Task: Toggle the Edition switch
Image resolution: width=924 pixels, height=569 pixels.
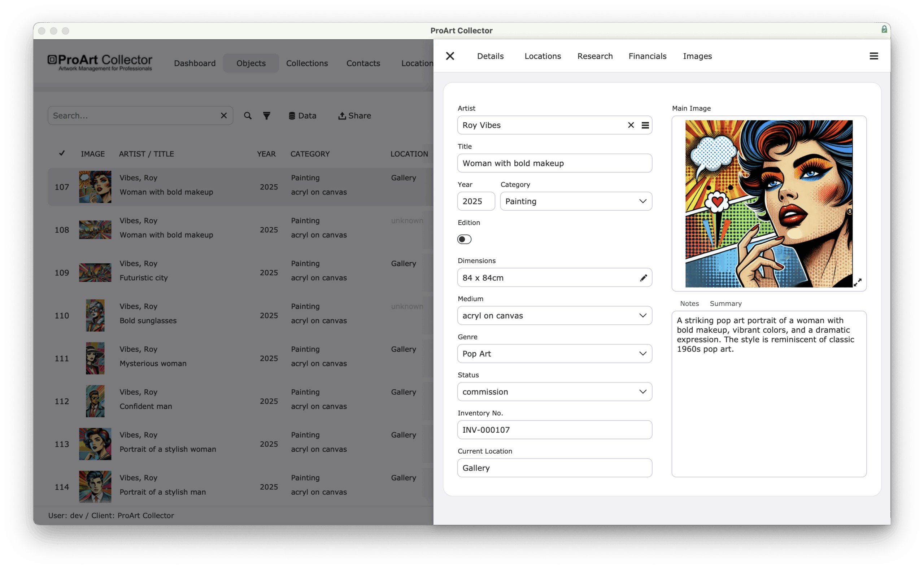Action: point(464,239)
